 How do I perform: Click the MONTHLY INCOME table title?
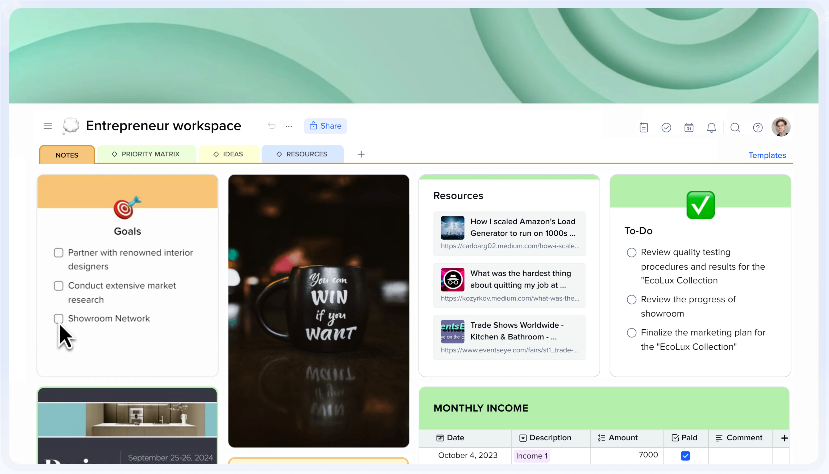tap(481, 408)
